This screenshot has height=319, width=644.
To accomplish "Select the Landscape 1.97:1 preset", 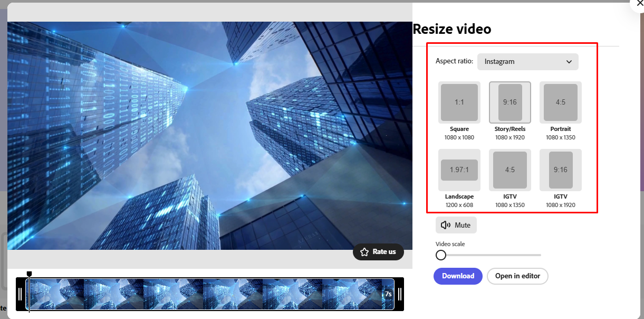I will pos(459,170).
